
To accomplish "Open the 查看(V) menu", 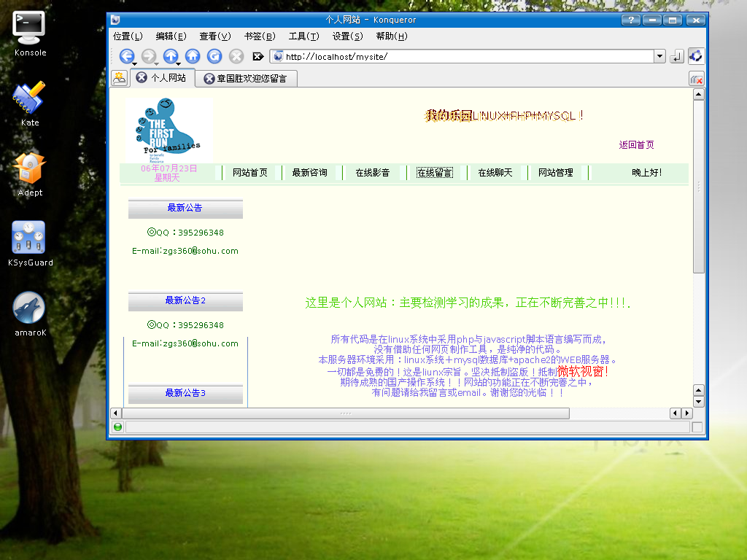I will [215, 36].
